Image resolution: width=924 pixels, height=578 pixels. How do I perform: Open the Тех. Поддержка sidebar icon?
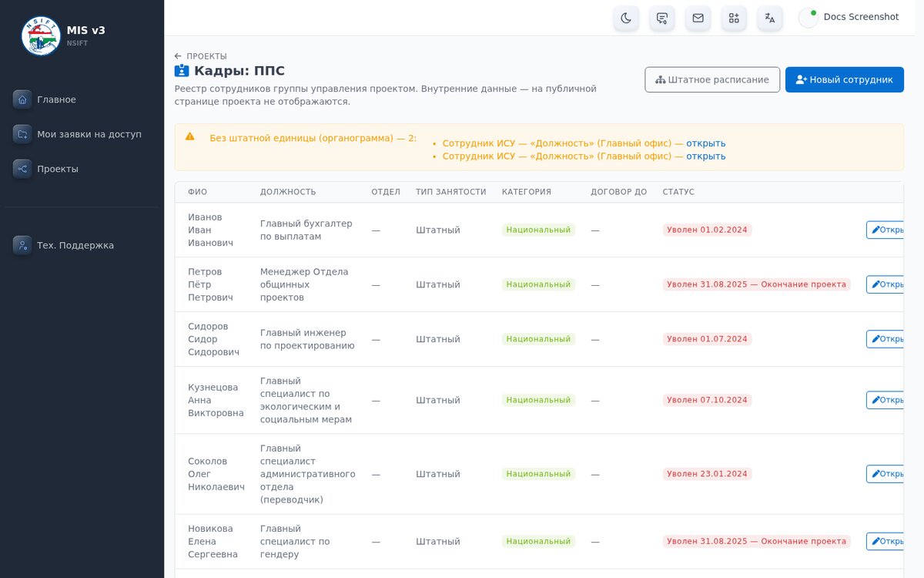(x=22, y=245)
